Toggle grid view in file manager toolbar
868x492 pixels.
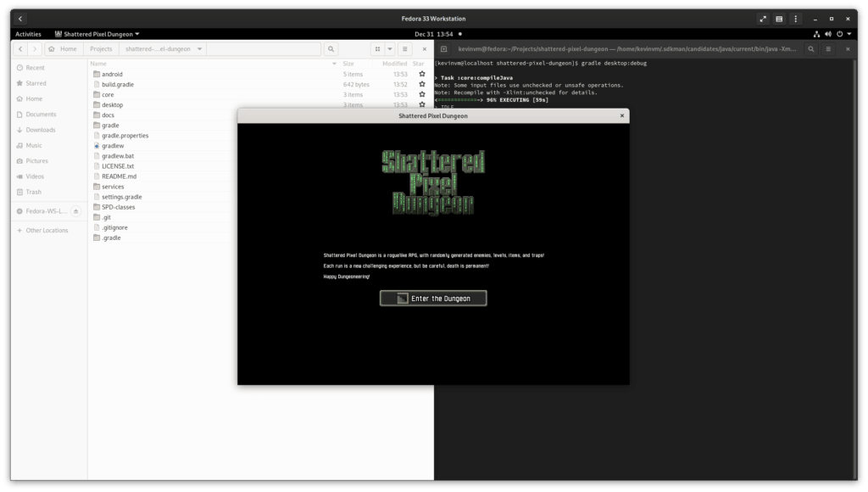coord(377,48)
